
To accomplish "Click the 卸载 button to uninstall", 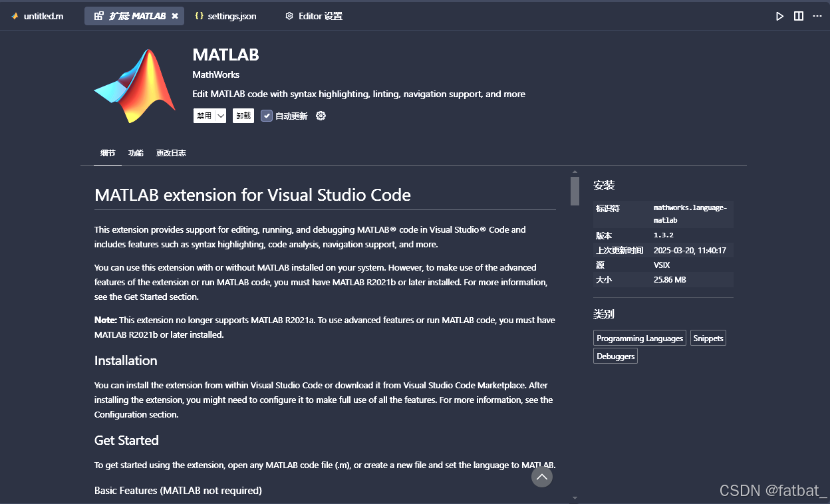I will point(243,115).
